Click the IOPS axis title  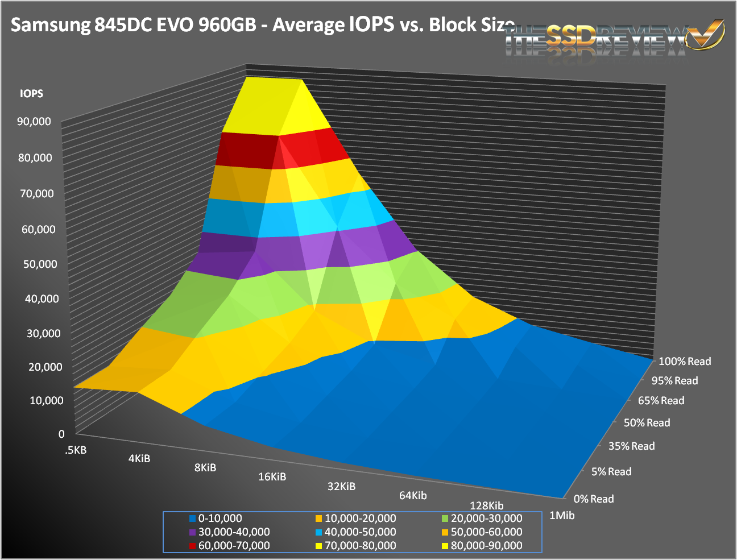pyautogui.click(x=31, y=94)
